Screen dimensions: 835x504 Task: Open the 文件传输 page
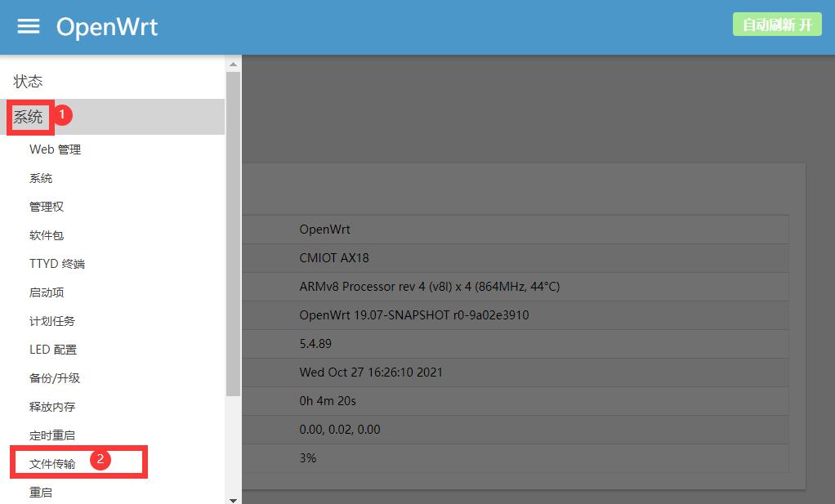point(52,464)
